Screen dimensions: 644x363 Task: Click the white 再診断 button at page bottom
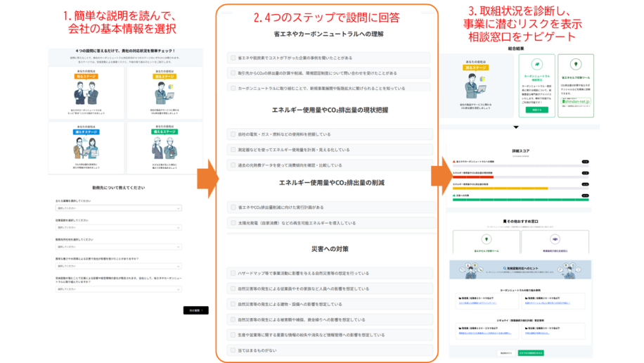(506, 353)
